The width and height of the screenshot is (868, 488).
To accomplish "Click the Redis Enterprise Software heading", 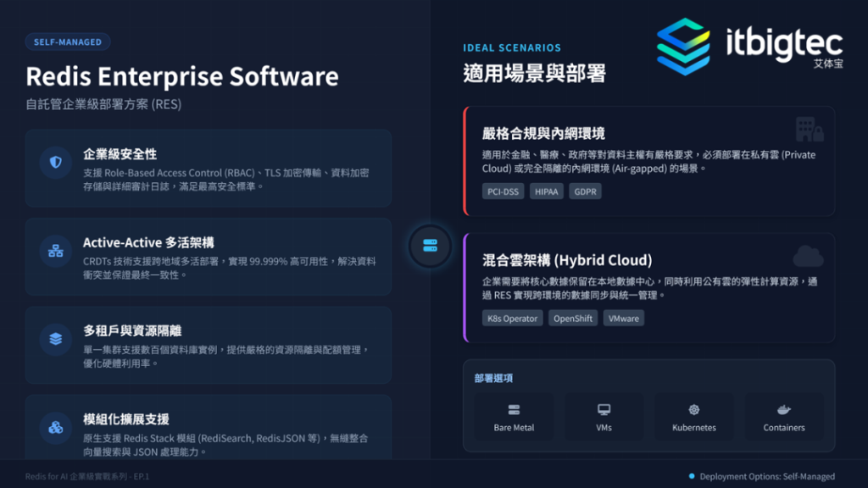I will (x=182, y=76).
